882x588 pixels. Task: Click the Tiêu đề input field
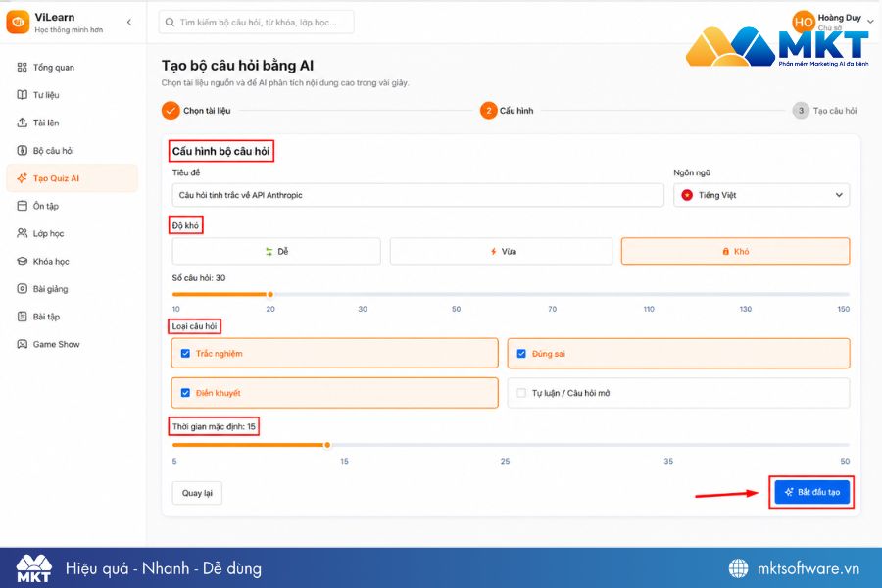pyautogui.click(x=417, y=195)
